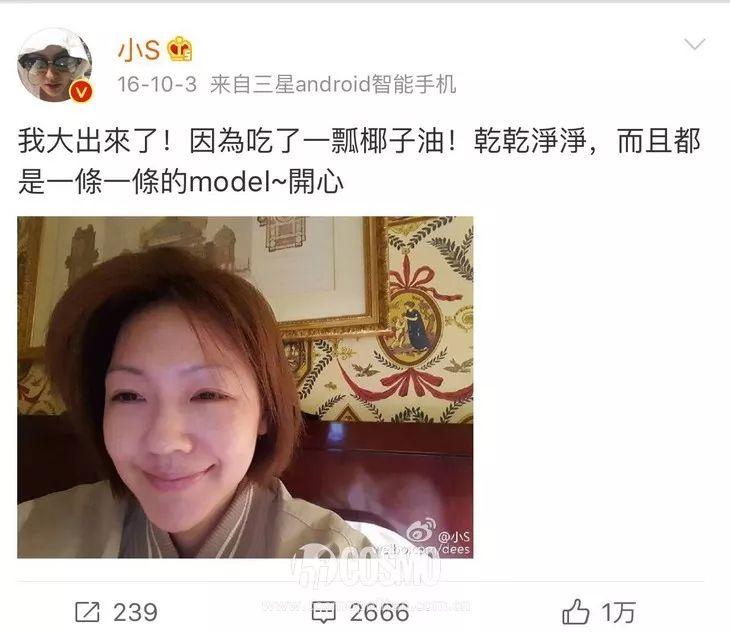The width and height of the screenshot is (730, 634).
Task: Like the post with thumbs-up icon
Action: click(x=576, y=611)
